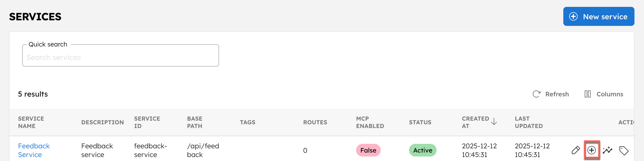Click inside the Search services field
The image size is (644, 161).
click(120, 57)
